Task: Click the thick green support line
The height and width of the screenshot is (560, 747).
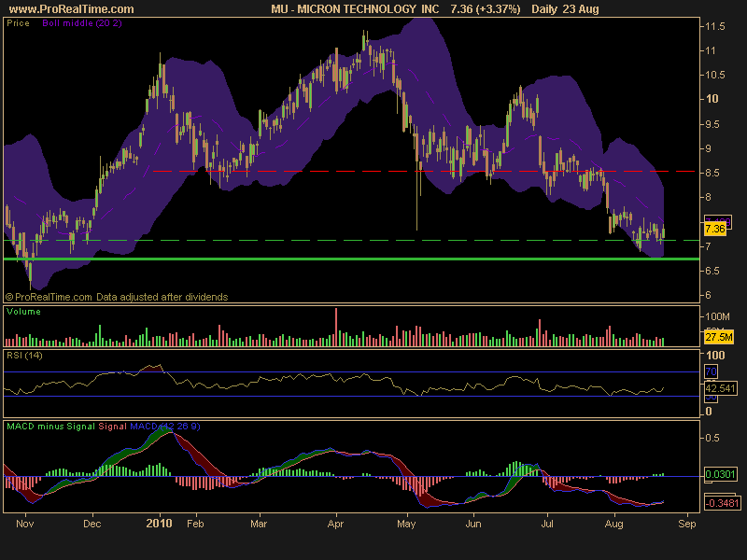Action: pyautogui.click(x=352, y=259)
